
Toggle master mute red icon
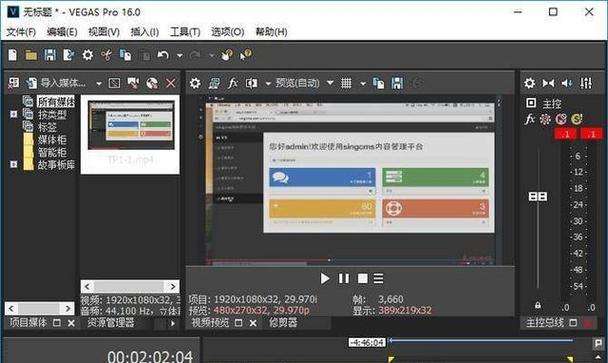(x=561, y=119)
